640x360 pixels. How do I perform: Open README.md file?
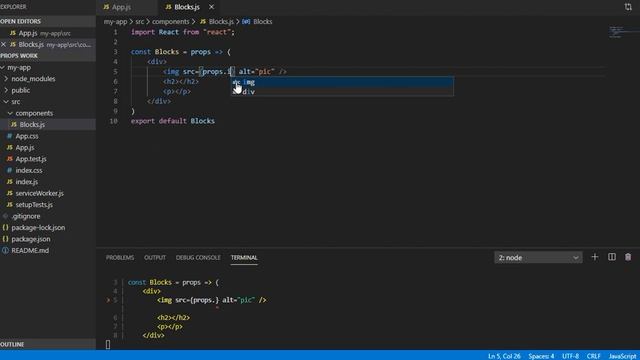pos(48,250)
